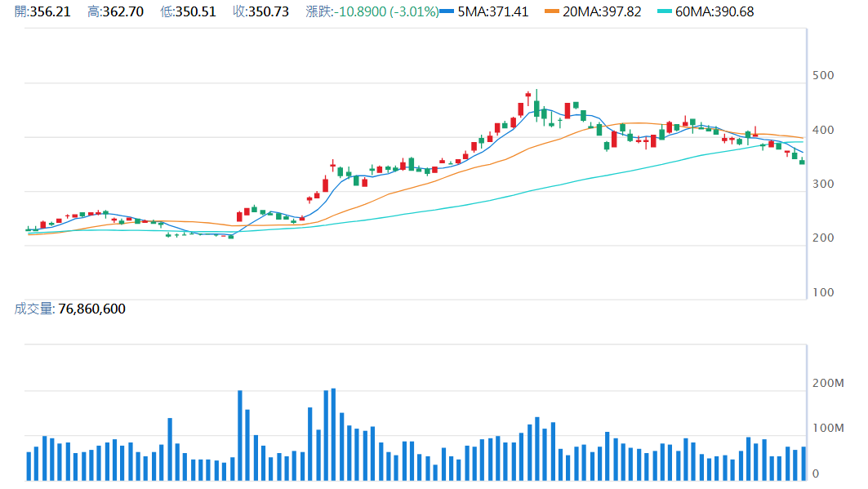This screenshot has height=489, width=868.
Task: Click the low price value 350.51
Action: pos(195,11)
